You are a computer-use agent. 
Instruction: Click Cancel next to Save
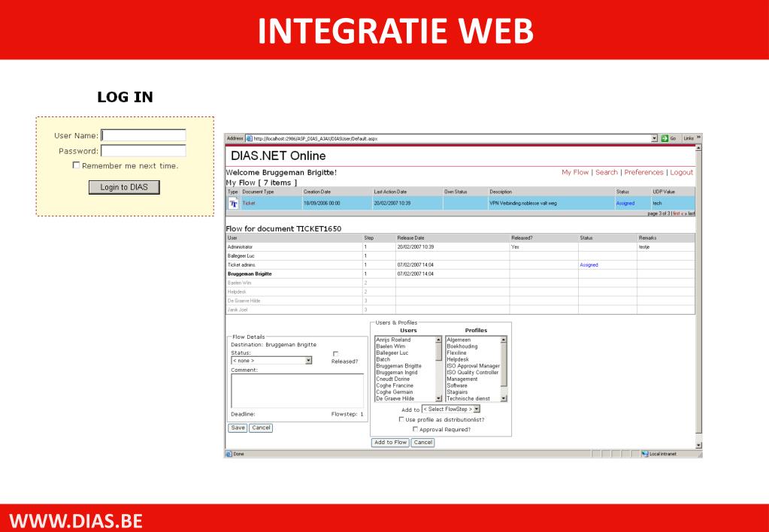click(x=261, y=428)
